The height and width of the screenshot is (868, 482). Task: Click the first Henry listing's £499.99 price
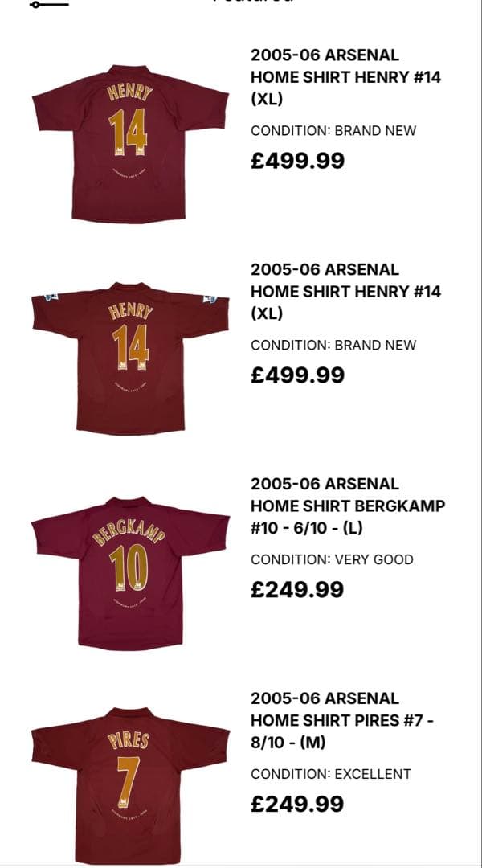point(297,161)
